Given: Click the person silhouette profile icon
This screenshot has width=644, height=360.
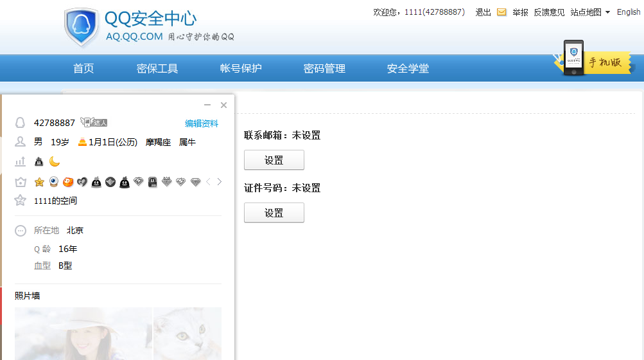Looking at the screenshot, I should (x=20, y=142).
